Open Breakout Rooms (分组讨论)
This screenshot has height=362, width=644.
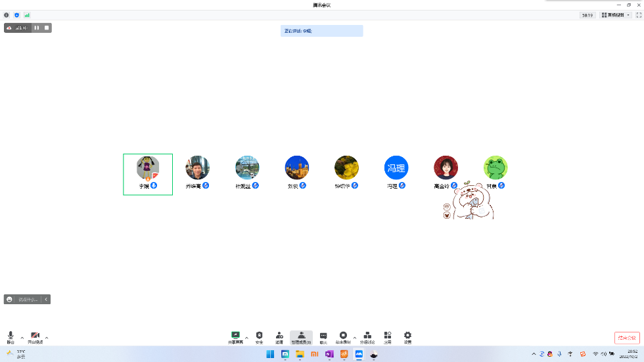367,336
